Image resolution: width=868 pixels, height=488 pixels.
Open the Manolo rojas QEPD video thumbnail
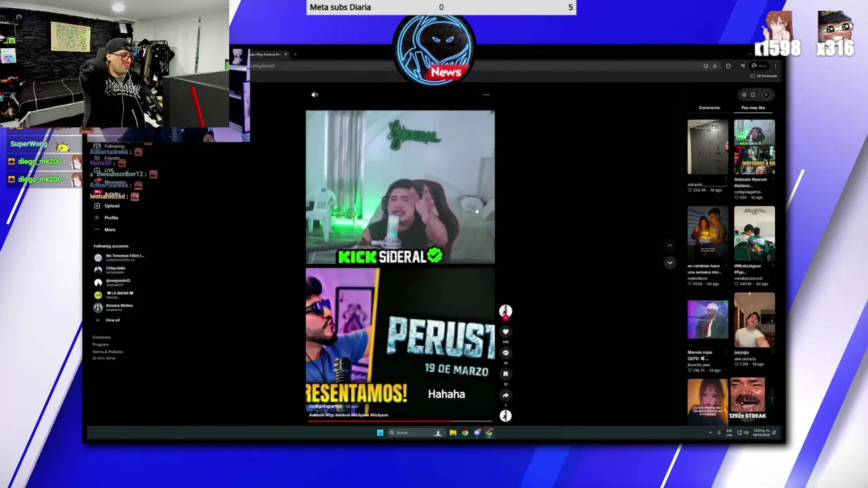point(707,320)
